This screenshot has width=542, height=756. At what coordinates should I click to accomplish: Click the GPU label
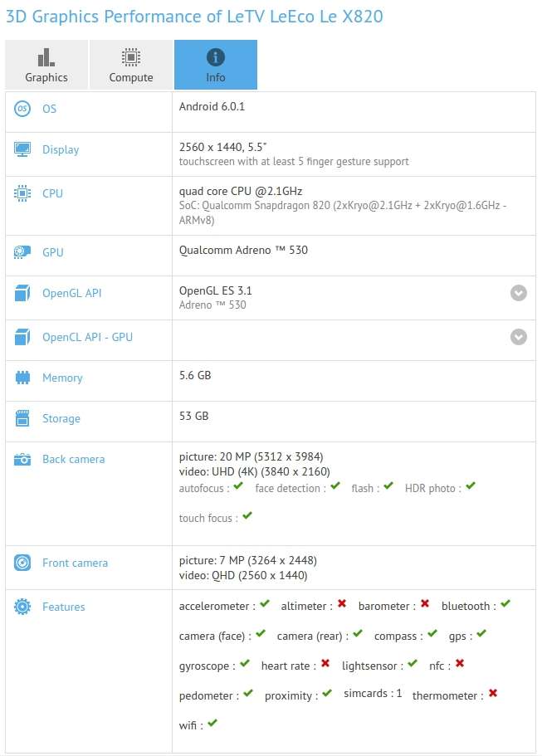pyautogui.click(x=52, y=252)
